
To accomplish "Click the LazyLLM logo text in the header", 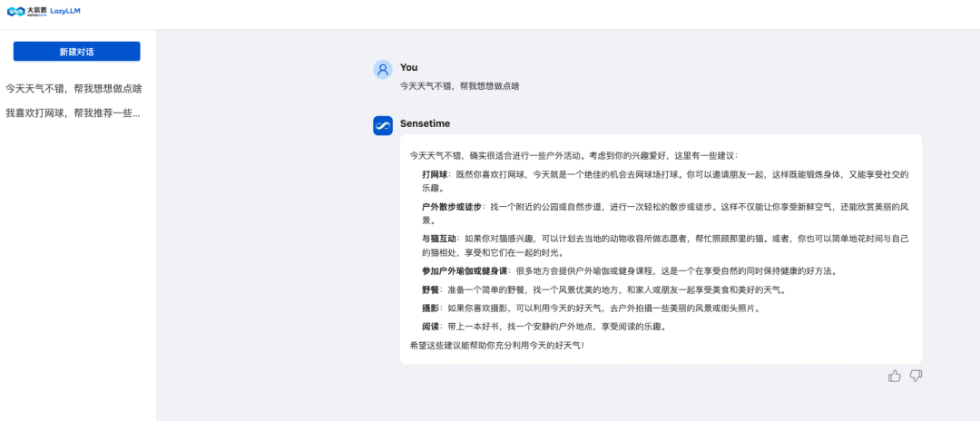I will pyautogui.click(x=65, y=11).
